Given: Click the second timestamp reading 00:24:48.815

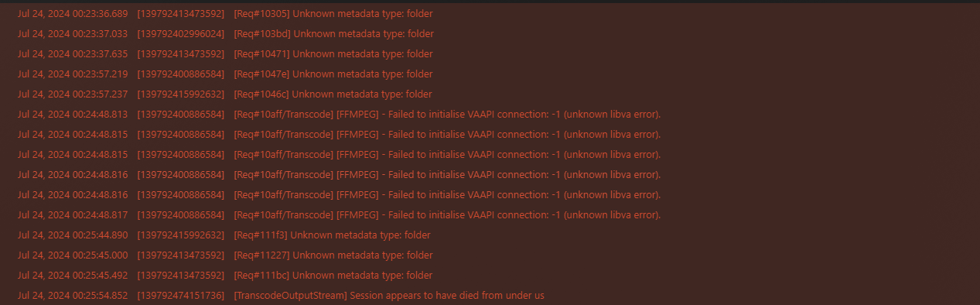Looking at the screenshot, I should (73, 155).
